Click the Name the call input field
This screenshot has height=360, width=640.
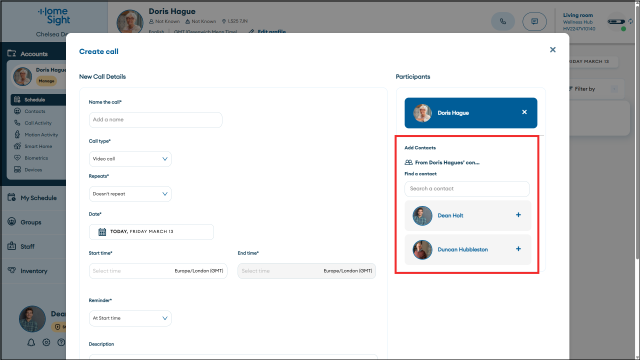click(x=156, y=120)
